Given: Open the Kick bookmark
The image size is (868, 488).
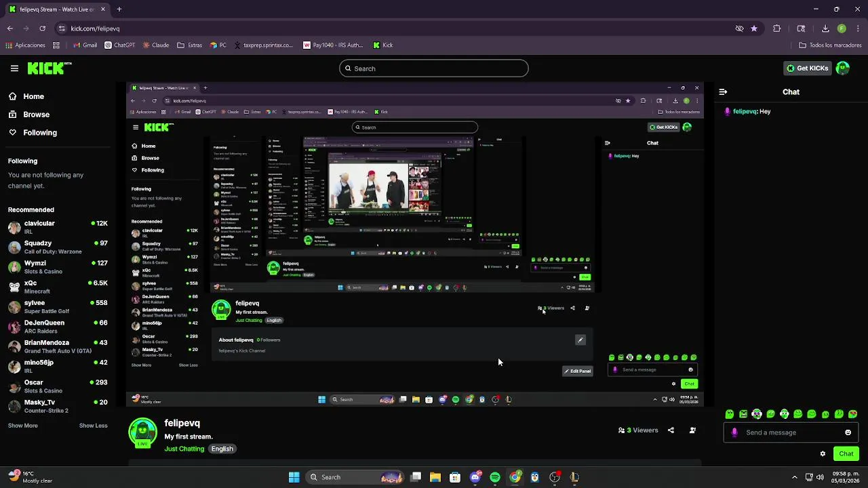Looking at the screenshot, I should 383,45.
